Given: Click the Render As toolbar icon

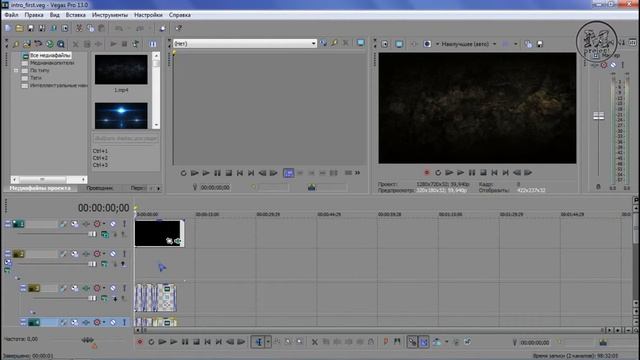Looking at the screenshot, I should 53,28.
